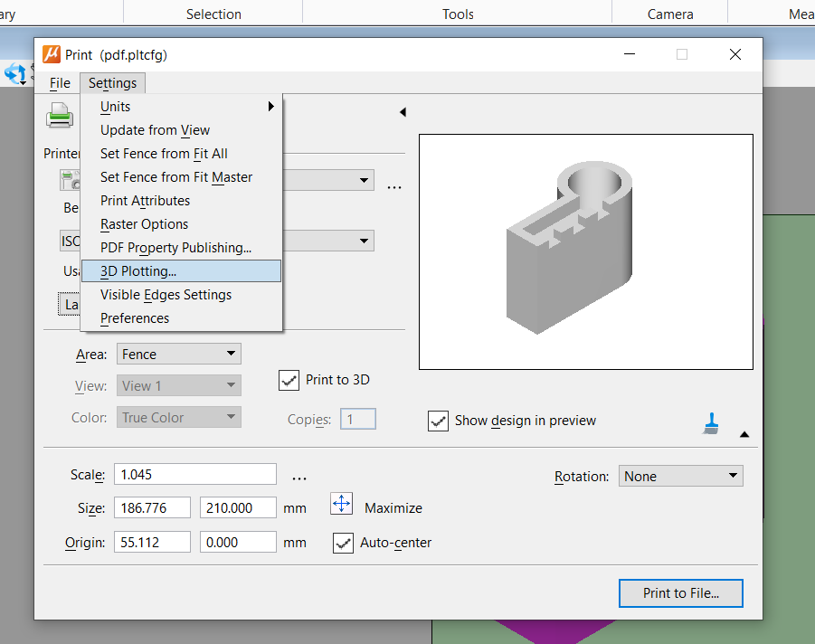Open PDF Property Publishing

182,248
